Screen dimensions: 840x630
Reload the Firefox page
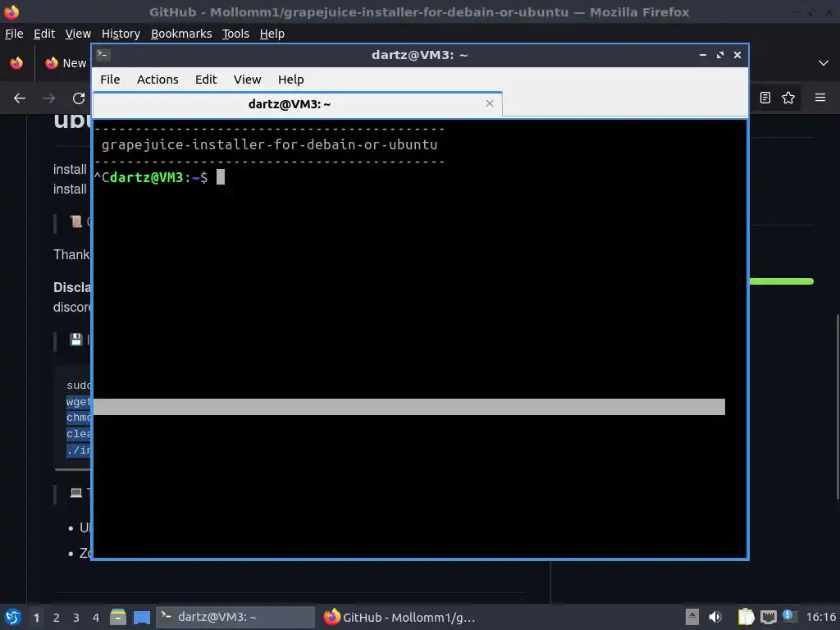(x=79, y=98)
